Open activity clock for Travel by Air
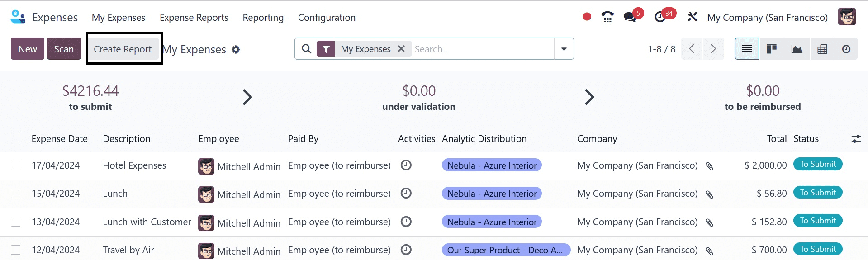868x260 pixels. pyautogui.click(x=406, y=250)
